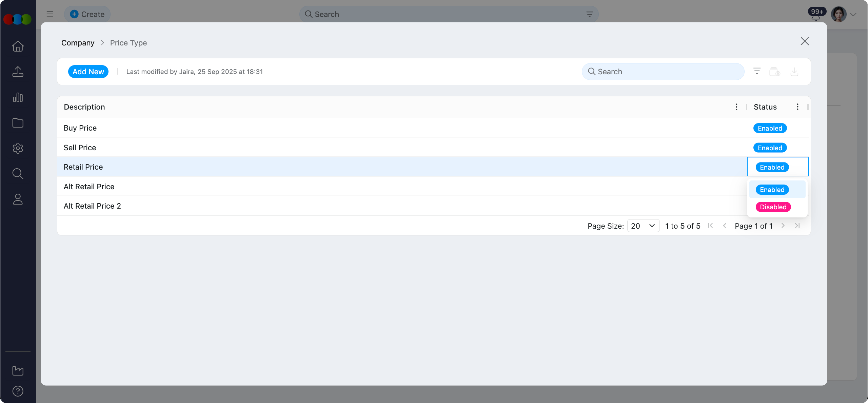The width and height of the screenshot is (868, 403).
Task: Open the Home icon in sidebar
Action: [18, 46]
